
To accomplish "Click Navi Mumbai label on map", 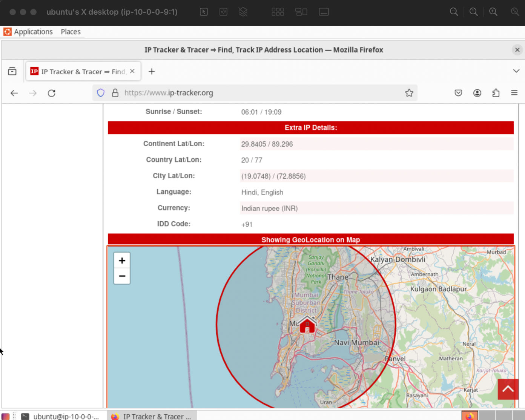I will click(x=356, y=342).
